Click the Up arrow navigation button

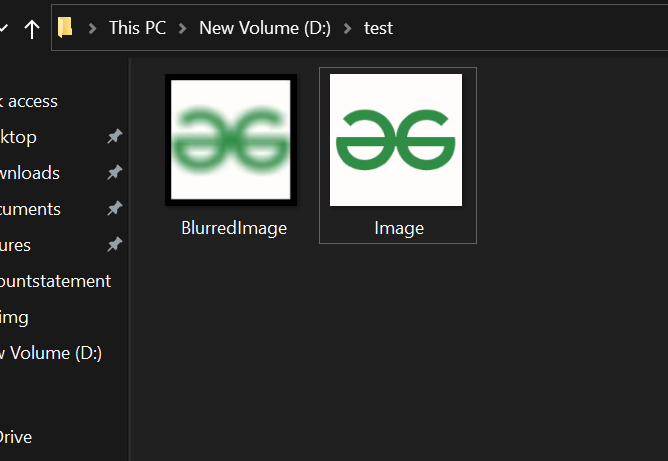pyautogui.click(x=32, y=29)
